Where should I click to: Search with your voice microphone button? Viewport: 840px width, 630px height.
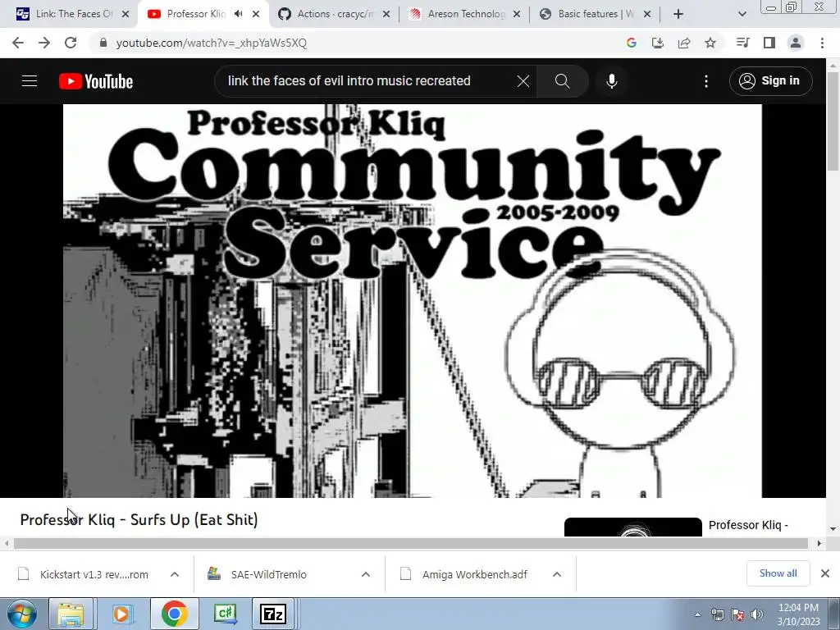coord(612,81)
